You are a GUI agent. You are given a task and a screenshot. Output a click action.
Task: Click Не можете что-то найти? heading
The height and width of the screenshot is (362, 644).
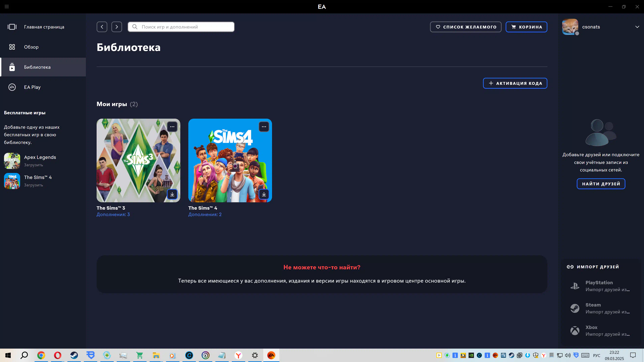click(x=322, y=267)
